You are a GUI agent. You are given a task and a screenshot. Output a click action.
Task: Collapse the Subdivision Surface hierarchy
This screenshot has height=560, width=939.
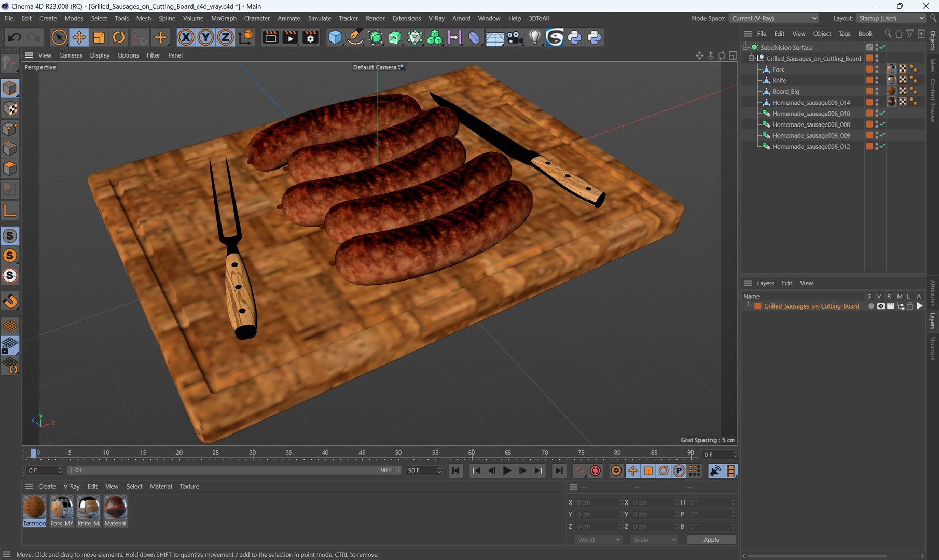[x=745, y=47]
